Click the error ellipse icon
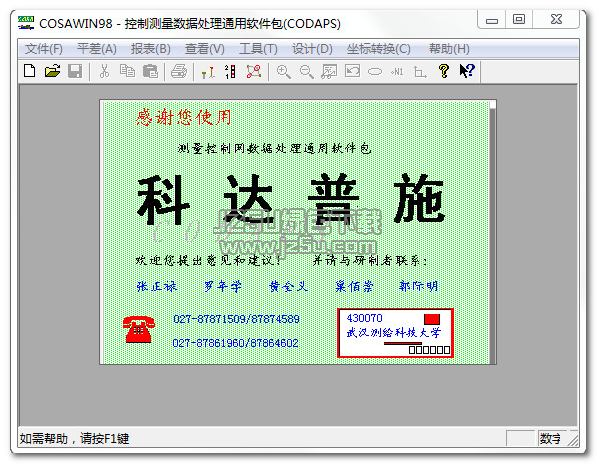This screenshot has width=597, height=464. (375, 71)
